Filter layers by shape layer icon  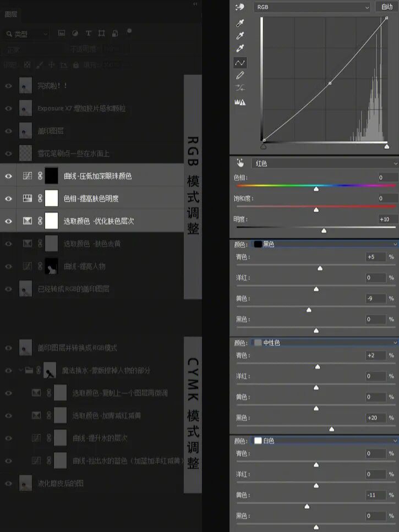pyautogui.click(x=101, y=33)
